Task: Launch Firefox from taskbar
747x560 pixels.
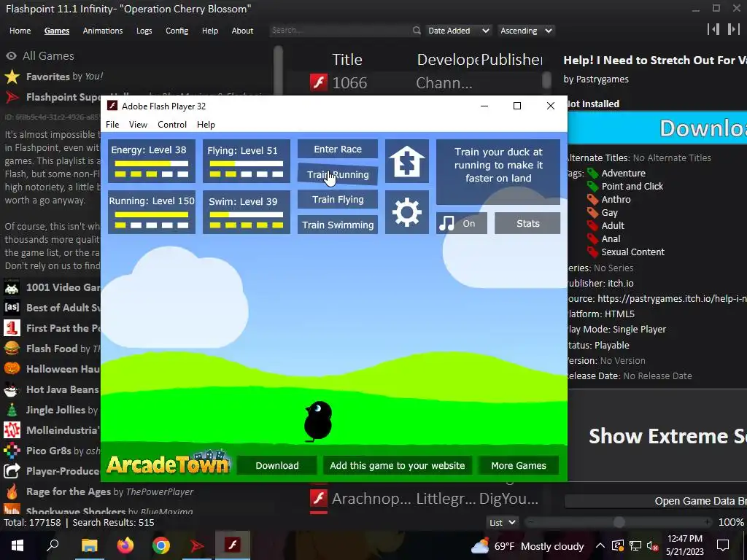Action: [125, 545]
